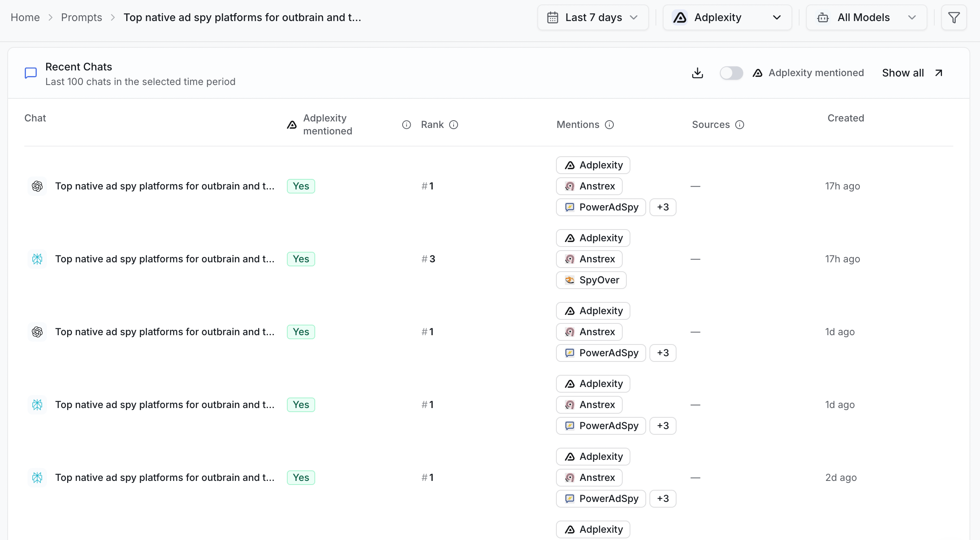Expand +3 mentions in first 17h ago row
980x540 pixels.
pyautogui.click(x=663, y=207)
